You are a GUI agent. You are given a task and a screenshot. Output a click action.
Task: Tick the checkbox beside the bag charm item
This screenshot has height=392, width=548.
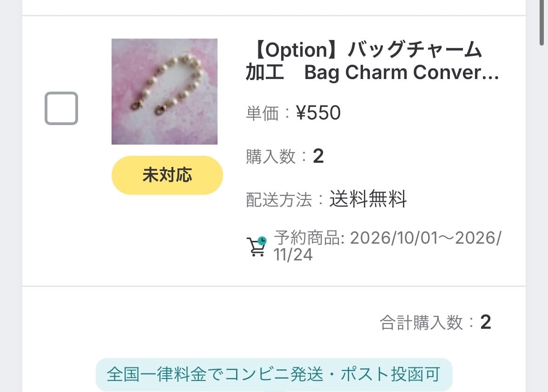point(61,108)
